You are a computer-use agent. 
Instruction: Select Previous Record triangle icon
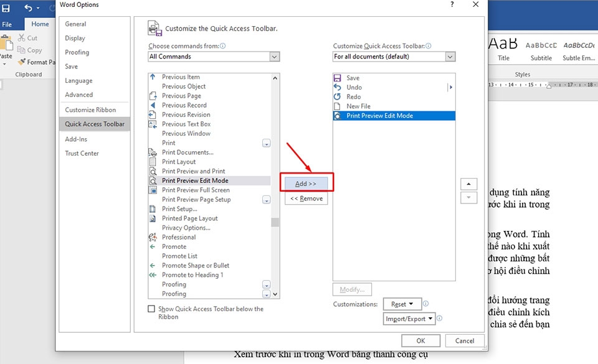click(153, 105)
